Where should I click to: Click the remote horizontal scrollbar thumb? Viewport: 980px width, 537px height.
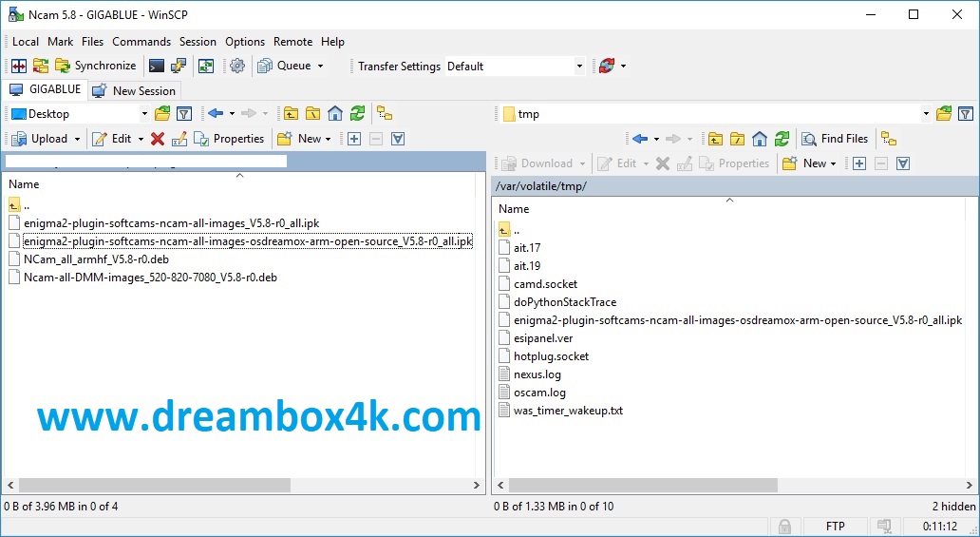click(643, 485)
